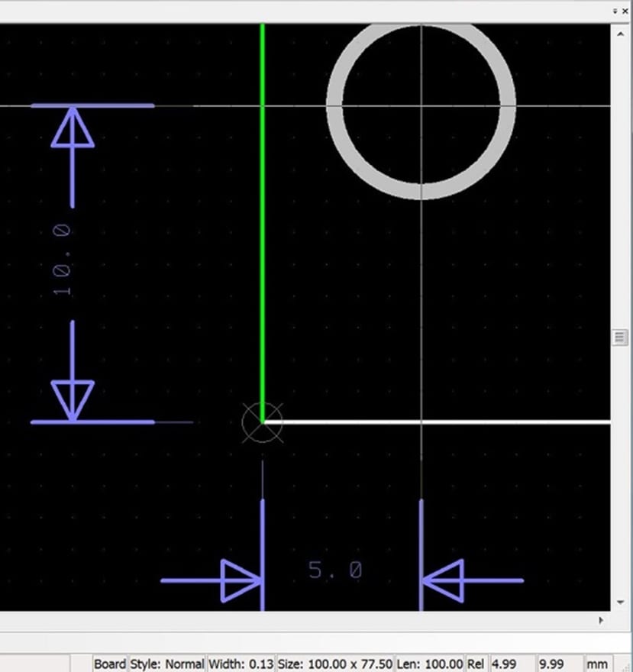
Task: Select the green vertical trace on the board
Action: click(x=263, y=229)
